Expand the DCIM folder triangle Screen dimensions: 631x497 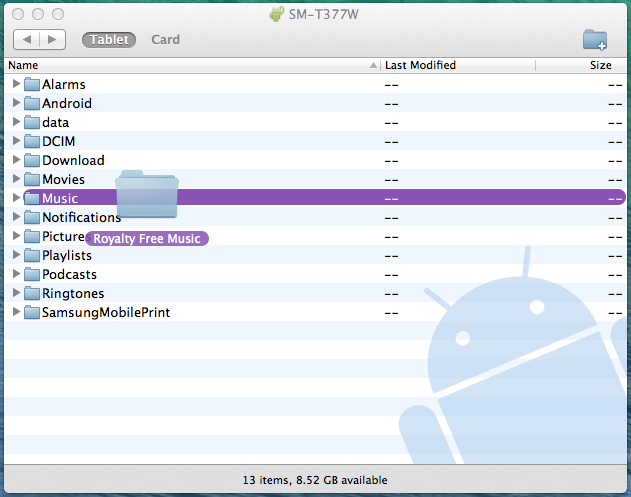tap(16, 140)
